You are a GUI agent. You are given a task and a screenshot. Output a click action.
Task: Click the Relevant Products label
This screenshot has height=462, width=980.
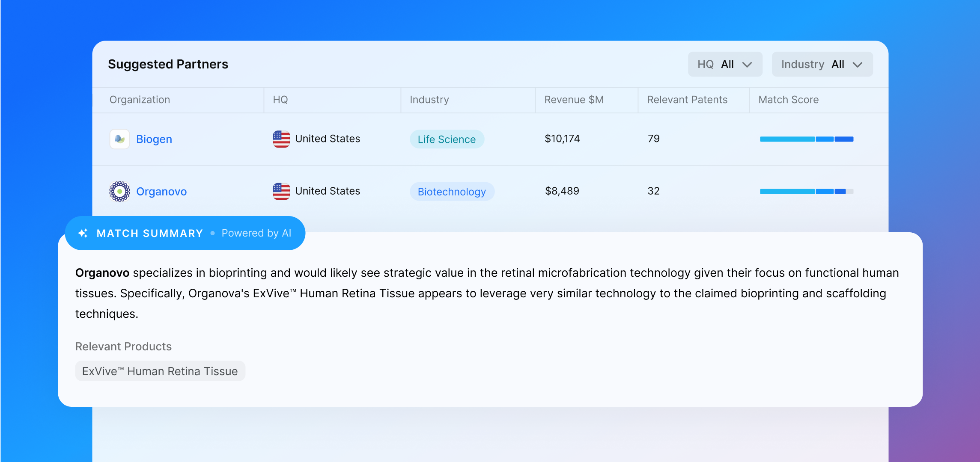point(123,346)
